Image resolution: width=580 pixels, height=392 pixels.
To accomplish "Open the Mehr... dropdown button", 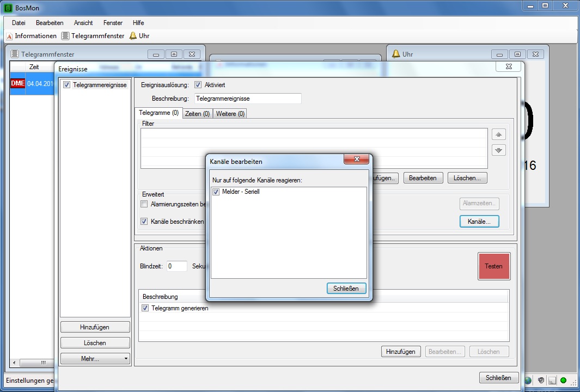I will (x=95, y=359).
